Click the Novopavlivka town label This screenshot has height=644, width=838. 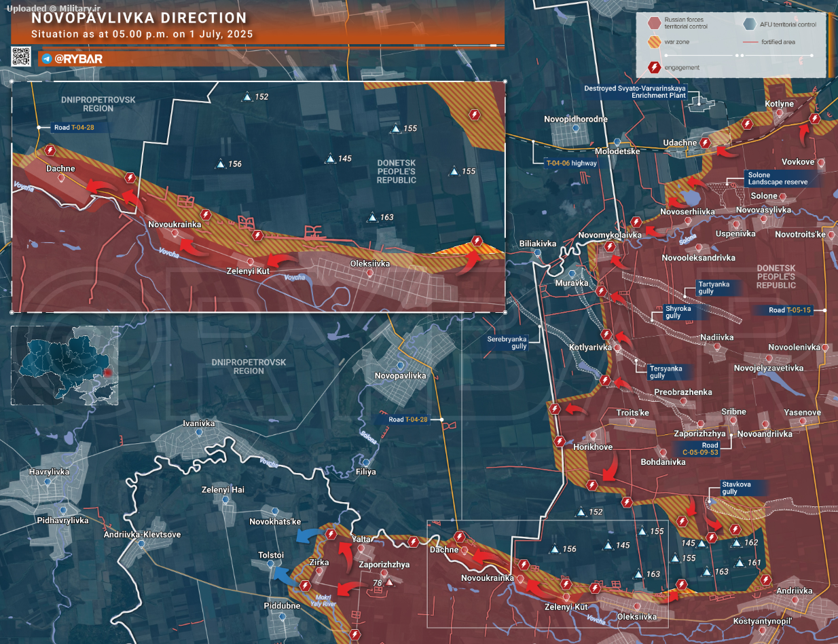click(400, 375)
